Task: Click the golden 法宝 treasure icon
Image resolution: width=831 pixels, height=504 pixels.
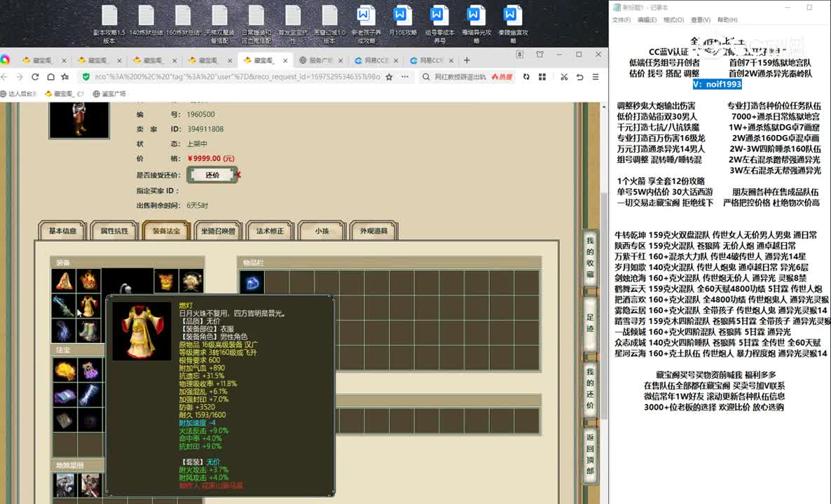Action: coord(64,370)
